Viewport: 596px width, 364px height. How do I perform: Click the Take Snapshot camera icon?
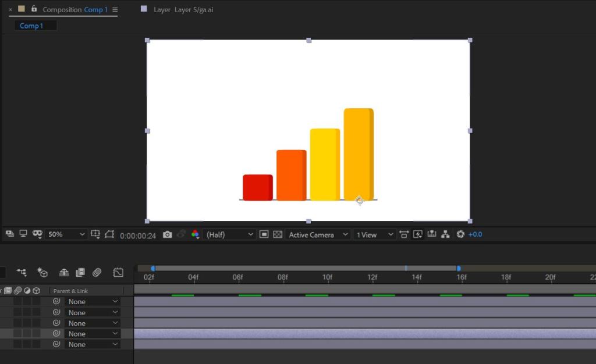[168, 234]
